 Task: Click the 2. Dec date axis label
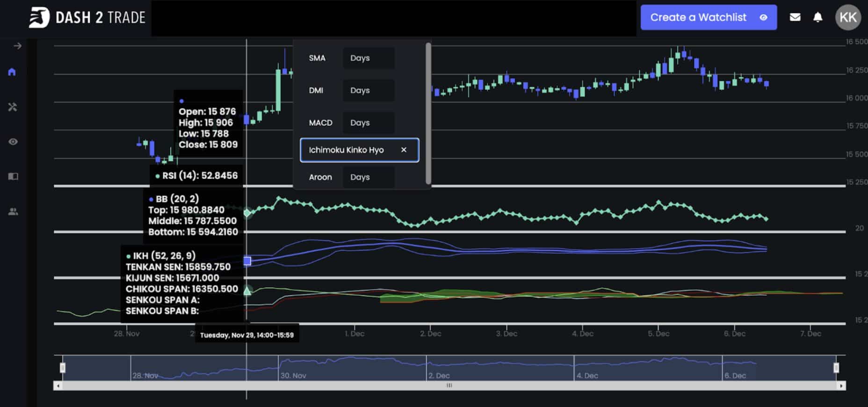pos(431,334)
